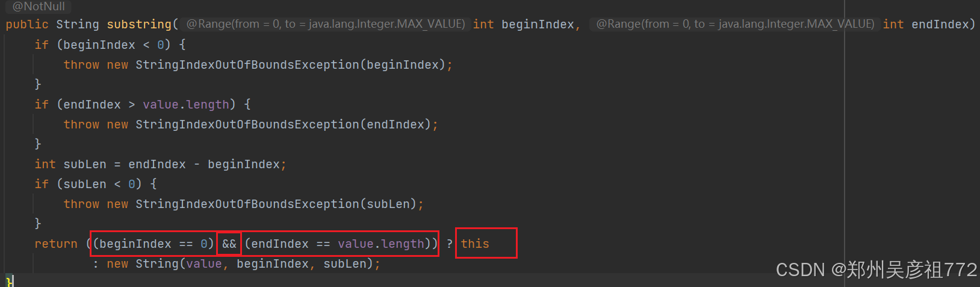The height and width of the screenshot is (287, 980).
Task: Click the return keyword
Action: tap(56, 244)
